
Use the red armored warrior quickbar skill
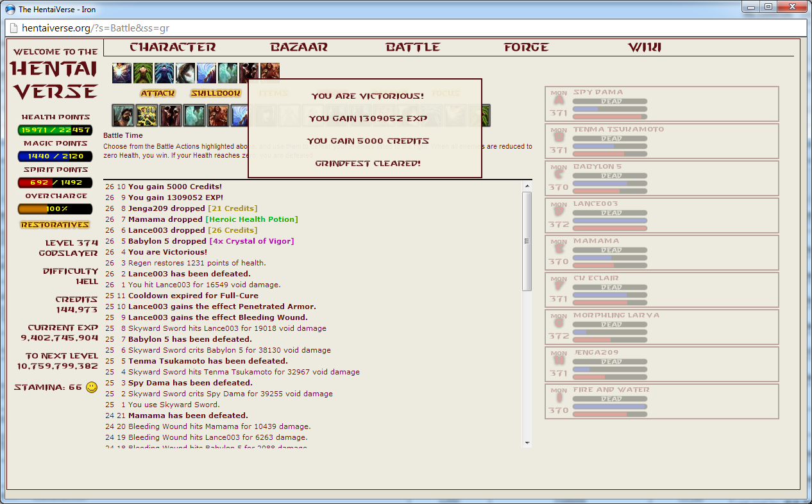(x=218, y=116)
